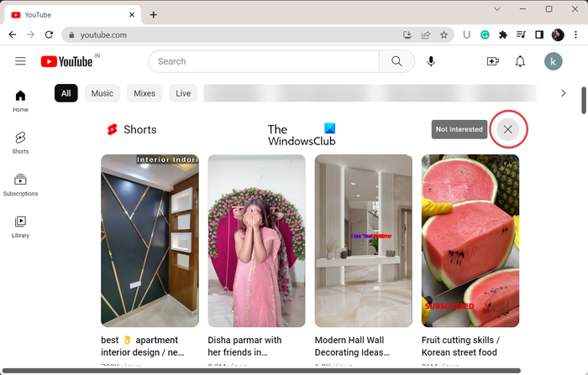This screenshot has width=588, height=375.
Task: Open Chrome three-dot menu
Action: (x=575, y=35)
